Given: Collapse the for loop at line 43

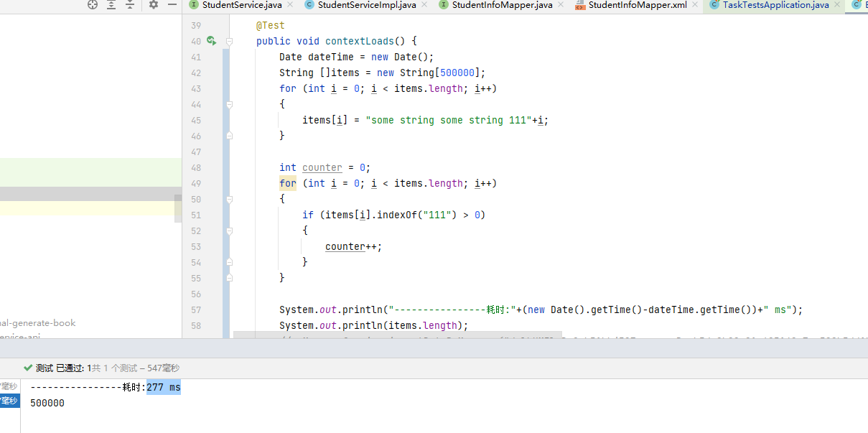Looking at the screenshot, I should coord(229,104).
